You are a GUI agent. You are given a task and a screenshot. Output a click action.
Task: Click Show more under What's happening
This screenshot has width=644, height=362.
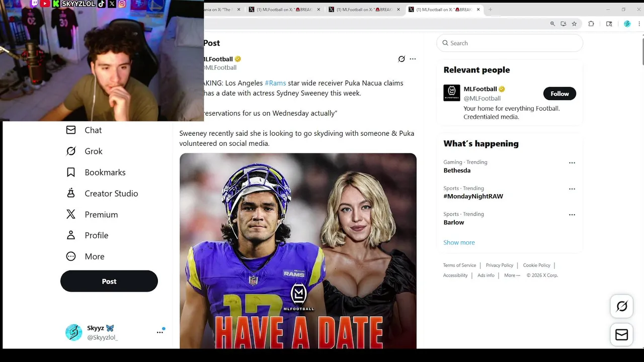(459, 242)
